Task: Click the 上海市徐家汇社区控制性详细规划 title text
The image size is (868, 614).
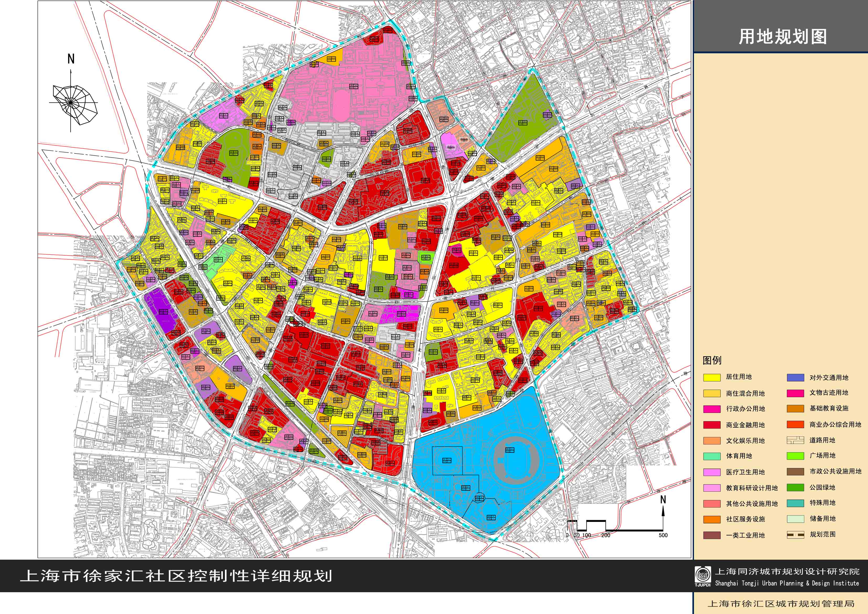Action: [176, 576]
